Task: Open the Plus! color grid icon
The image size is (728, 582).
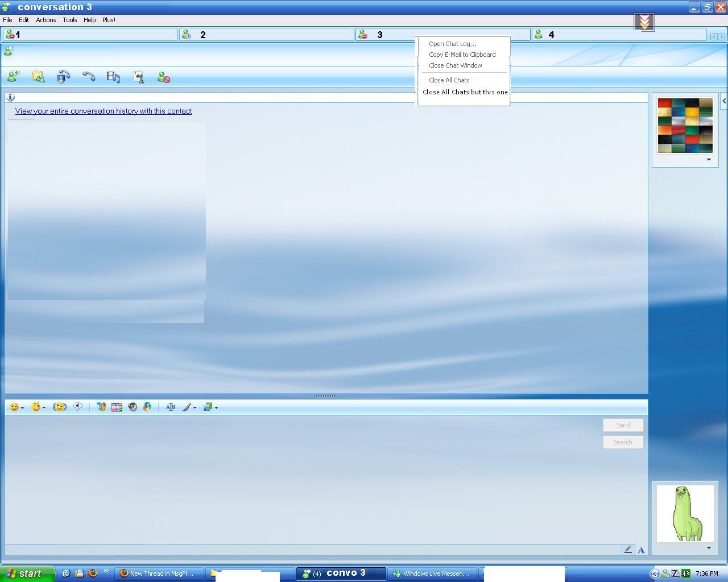Action: pyautogui.click(x=117, y=407)
